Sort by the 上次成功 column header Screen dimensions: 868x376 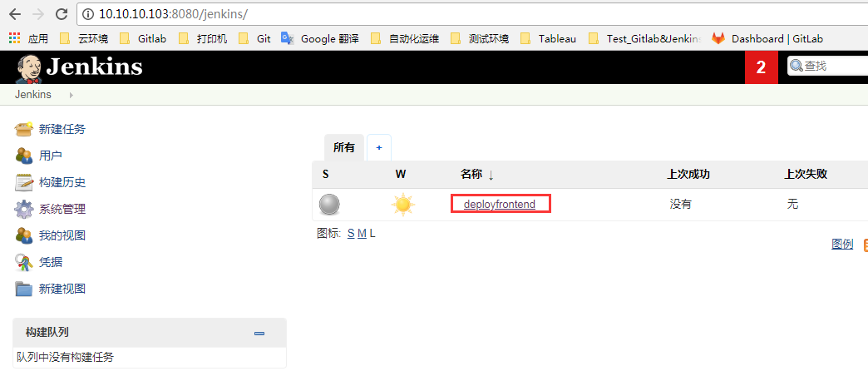[688, 175]
